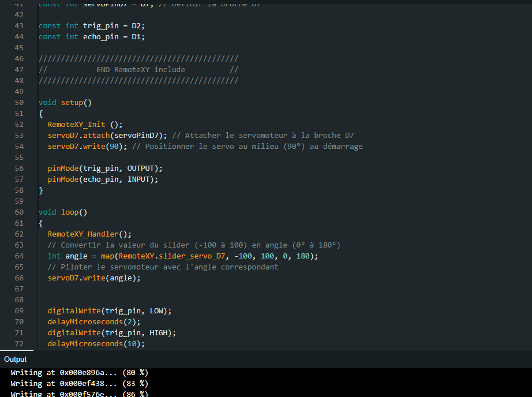Click the output line showing 83 %
The height and width of the screenshot is (397, 532).
[79, 383]
